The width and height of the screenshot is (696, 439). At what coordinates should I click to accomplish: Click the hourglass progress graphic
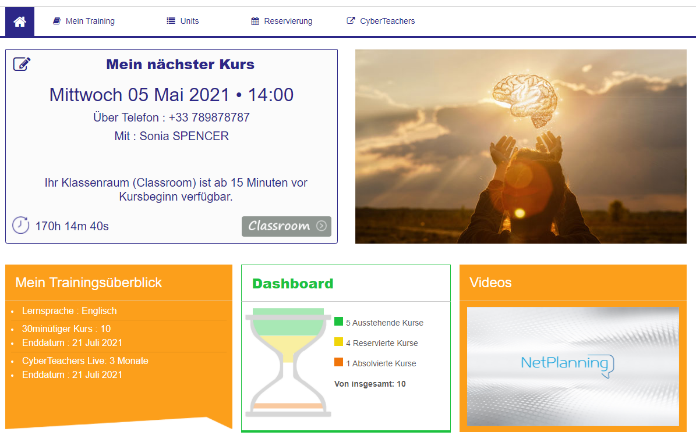(288, 362)
